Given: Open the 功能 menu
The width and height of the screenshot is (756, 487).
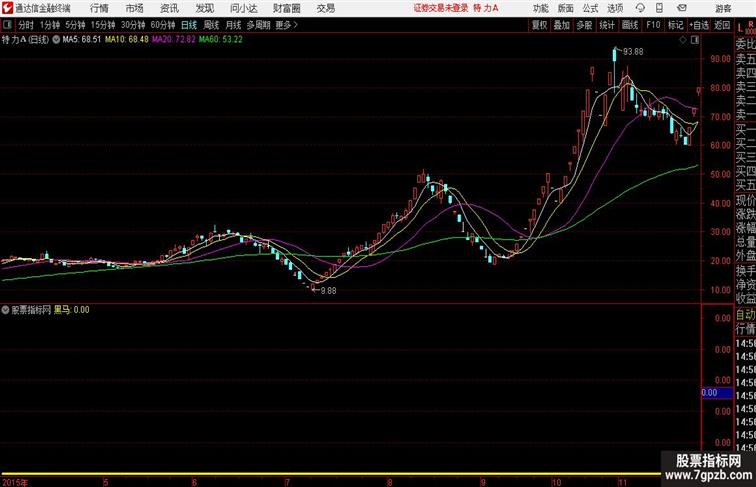Looking at the screenshot, I should point(541,8).
